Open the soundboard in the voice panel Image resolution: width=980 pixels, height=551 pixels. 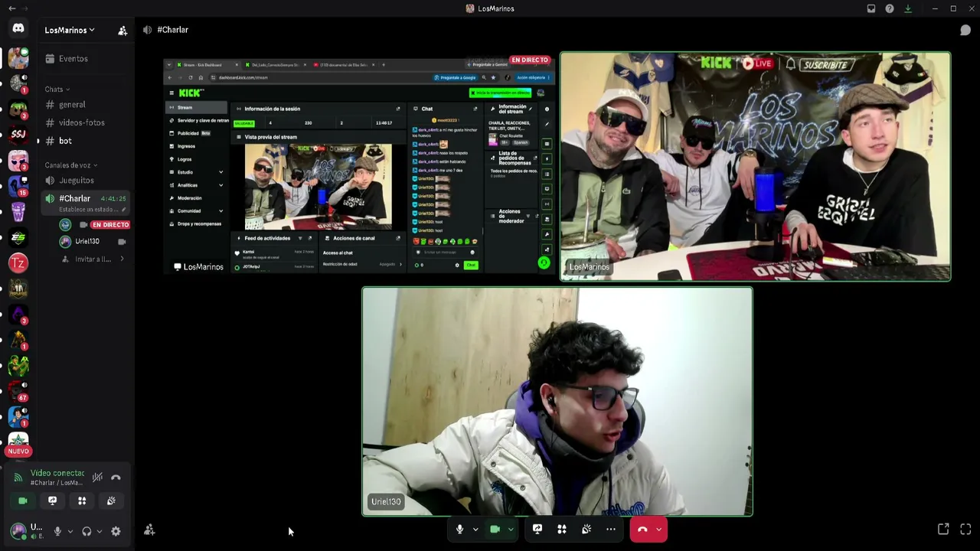coord(111,500)
